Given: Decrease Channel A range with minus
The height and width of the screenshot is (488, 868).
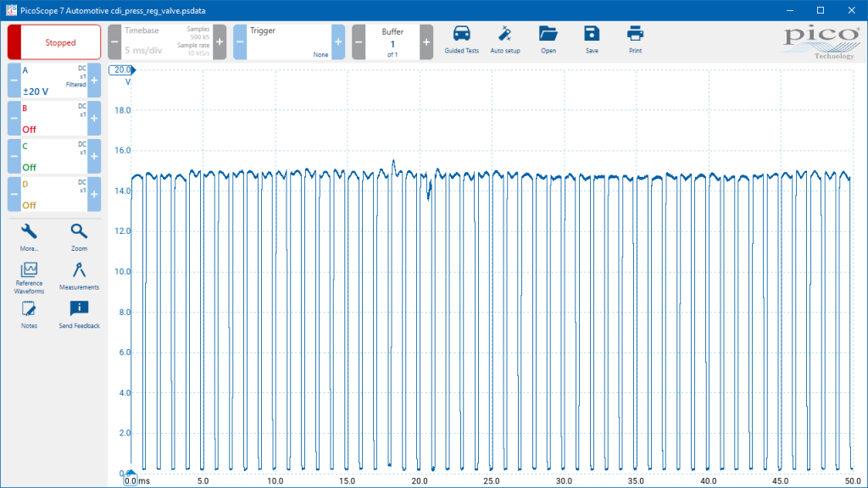Looking at the screenshot, I should 14,80.
